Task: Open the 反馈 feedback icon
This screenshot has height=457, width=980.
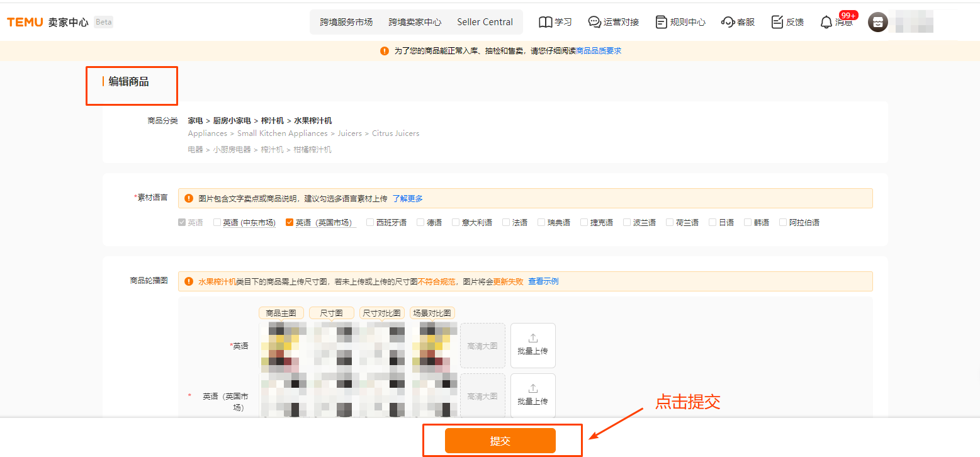Action: pyautogui.click(x=787, y=21)
